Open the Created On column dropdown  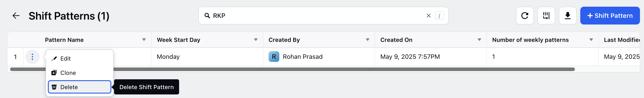click(x=479, y=40)
